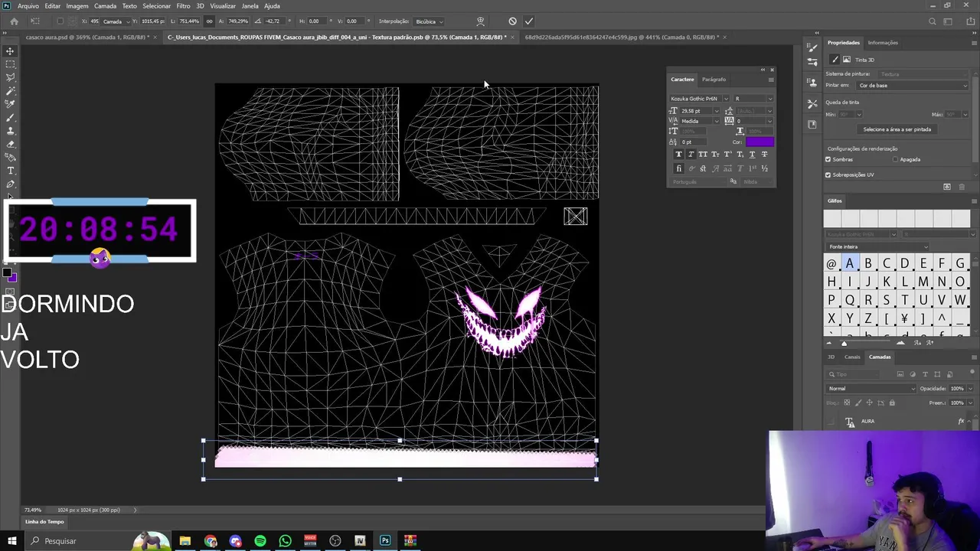
Task: Commit the transform with the checkmark
Action: [x=528, y=21]
